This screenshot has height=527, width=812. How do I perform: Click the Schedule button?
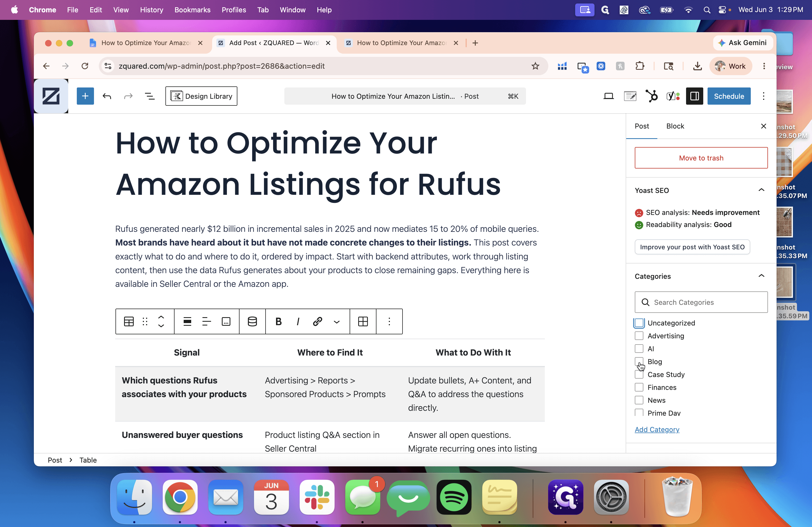coord(729,96)
